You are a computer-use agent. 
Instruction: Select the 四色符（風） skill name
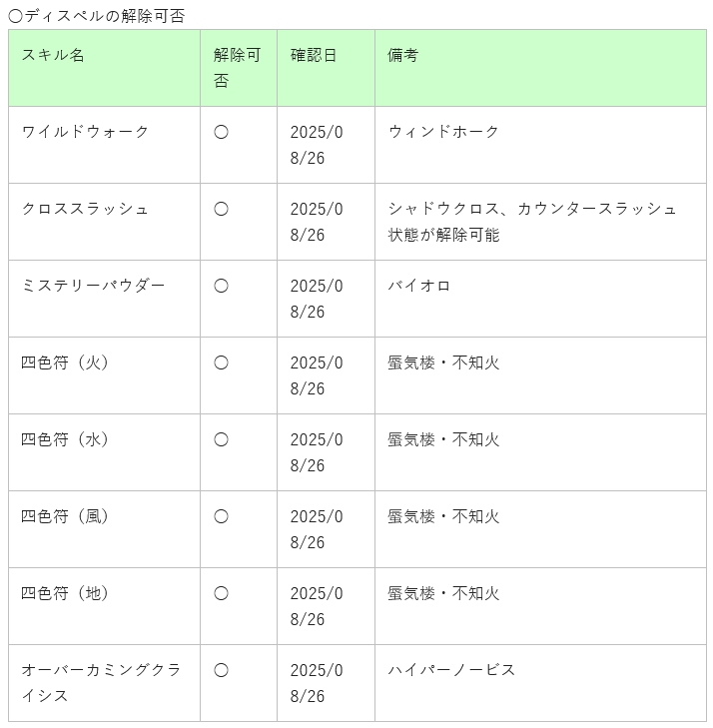[65, 516]
